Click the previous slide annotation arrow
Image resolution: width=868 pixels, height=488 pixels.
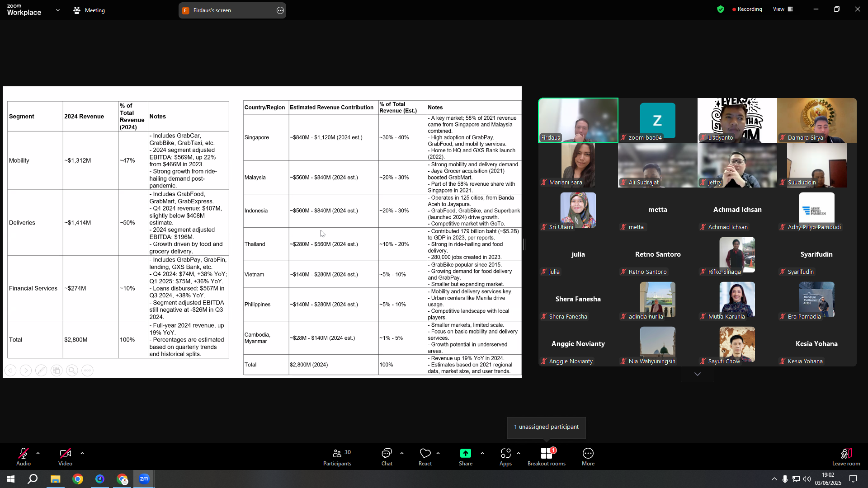10,371
